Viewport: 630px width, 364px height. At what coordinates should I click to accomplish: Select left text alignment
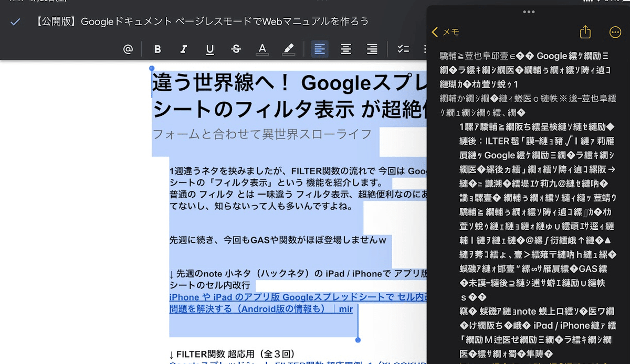coord(320,49)
